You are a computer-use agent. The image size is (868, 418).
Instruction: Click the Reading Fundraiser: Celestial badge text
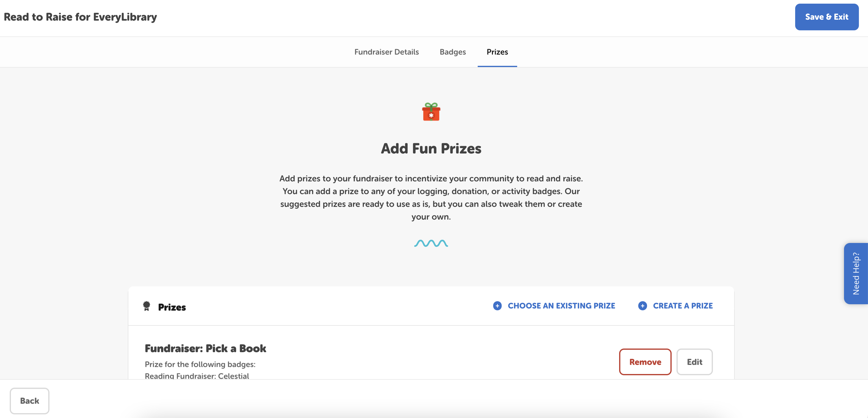[x=197, y=376]
